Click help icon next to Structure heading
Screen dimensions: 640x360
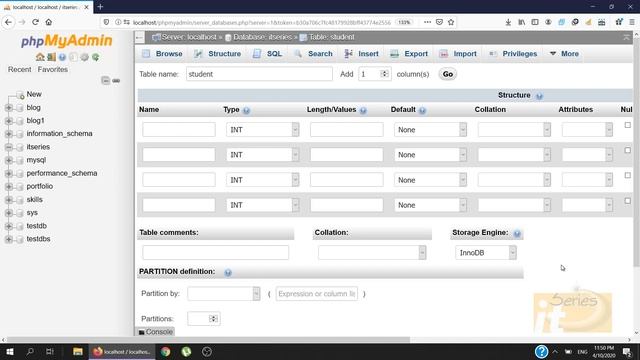click(539, 96)
